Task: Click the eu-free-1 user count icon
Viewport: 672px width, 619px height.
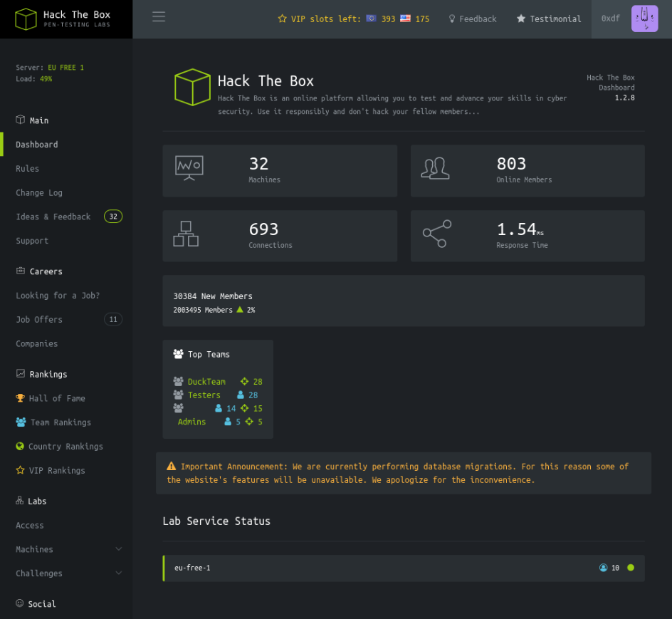Action: point(604,568)
